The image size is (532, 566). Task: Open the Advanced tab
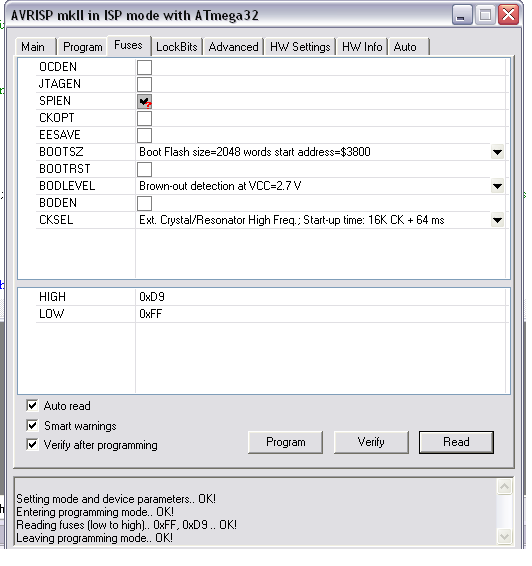(x=233, y=47)
